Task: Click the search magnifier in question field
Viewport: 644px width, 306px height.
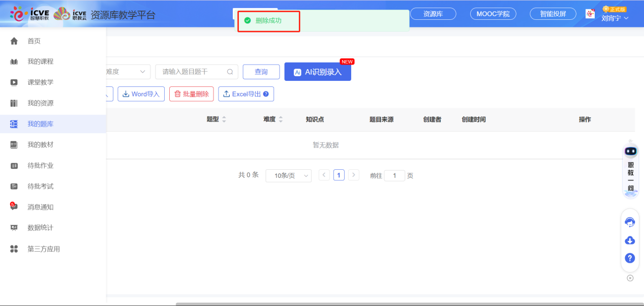Action: (x=230, y=72)
